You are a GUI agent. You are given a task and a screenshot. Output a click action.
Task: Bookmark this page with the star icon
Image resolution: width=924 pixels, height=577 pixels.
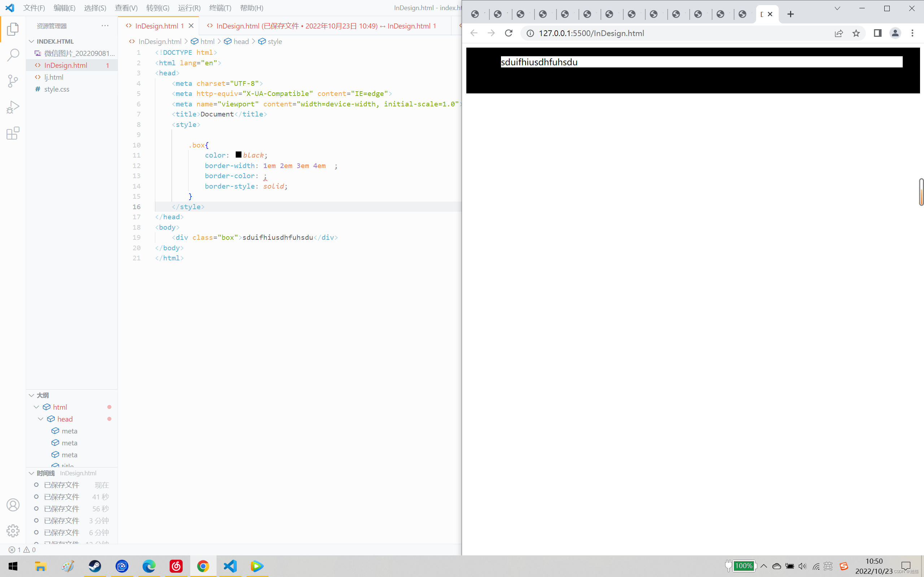856,33
